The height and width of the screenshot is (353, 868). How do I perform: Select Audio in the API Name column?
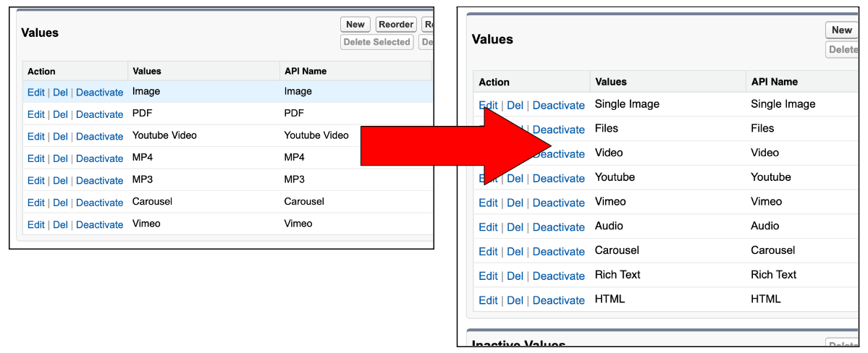tap(765, 225)
